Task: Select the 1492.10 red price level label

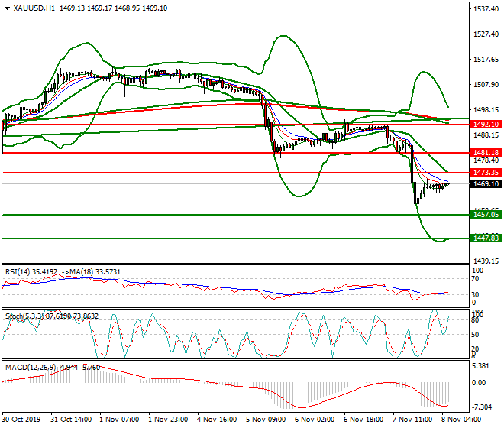Action: pos(486,125)
